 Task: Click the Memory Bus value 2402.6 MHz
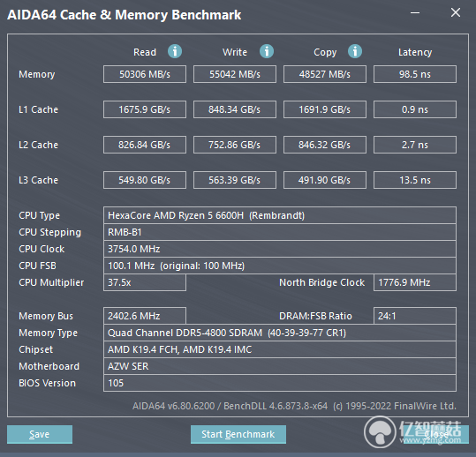pyautogui.click(x=145, y=316)
